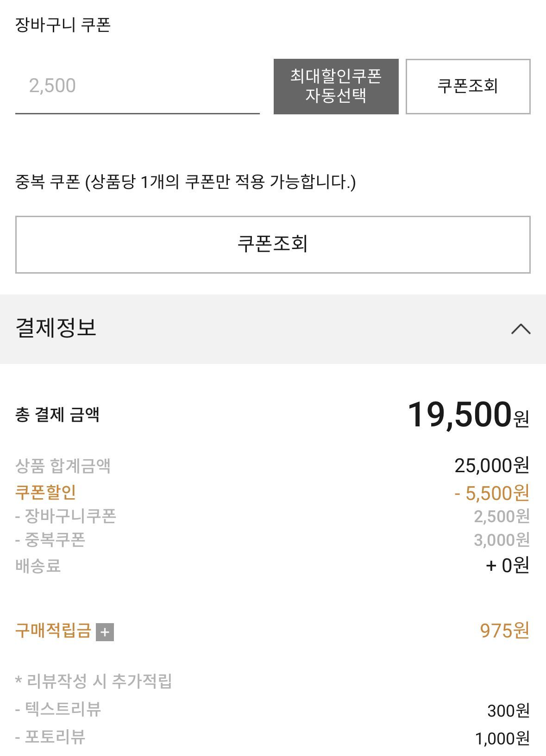The height and width of the screenshot is (756, 546).
Task: Select the 19,500원 total payment amount
Action: (468, 415)
